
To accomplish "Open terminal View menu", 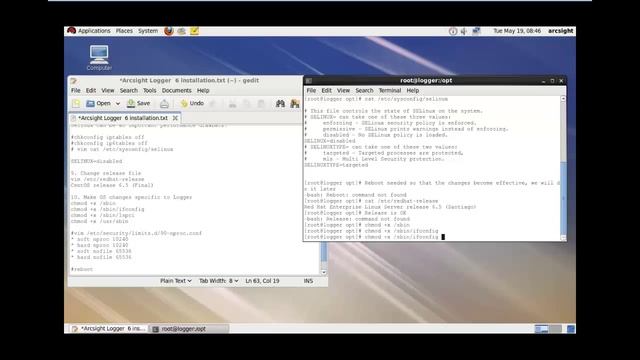I will (x=343, y=91).
